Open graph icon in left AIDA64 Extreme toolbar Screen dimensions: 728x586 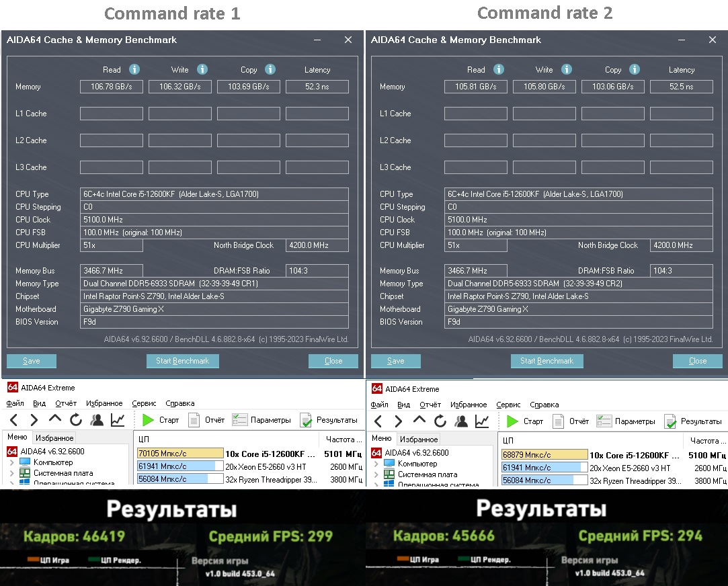[x=118, y=420]
